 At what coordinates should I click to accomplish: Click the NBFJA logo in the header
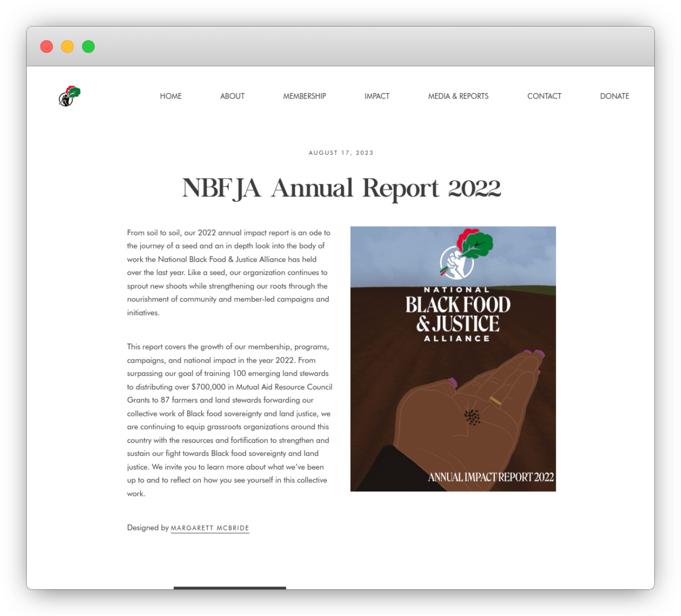pos(69,96)
